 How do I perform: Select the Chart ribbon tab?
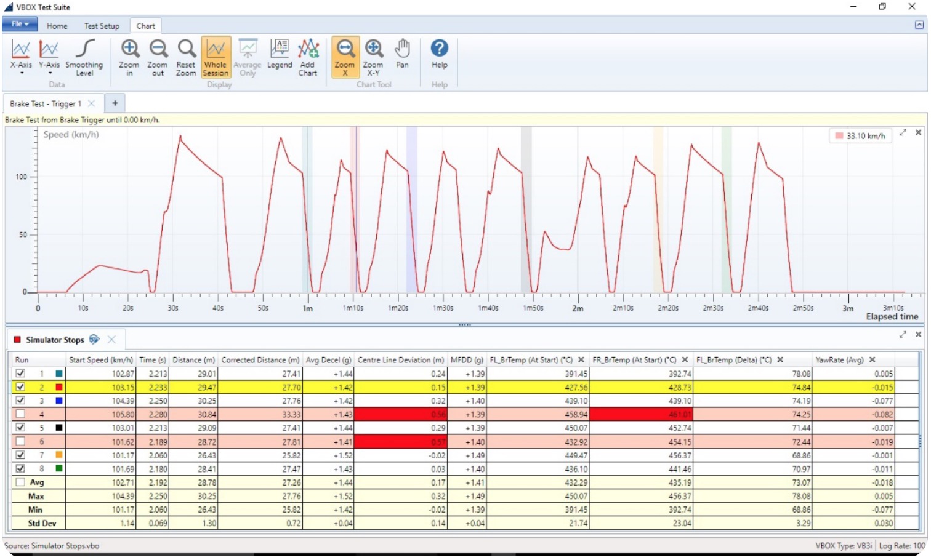pyautogui.click(x=146, y=26)
